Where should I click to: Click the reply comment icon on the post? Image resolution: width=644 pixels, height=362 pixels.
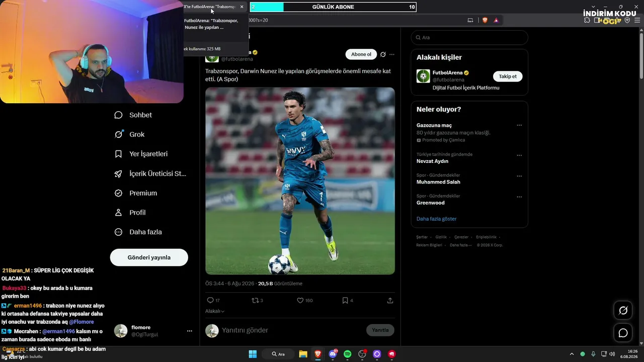[x=210, y=301]
